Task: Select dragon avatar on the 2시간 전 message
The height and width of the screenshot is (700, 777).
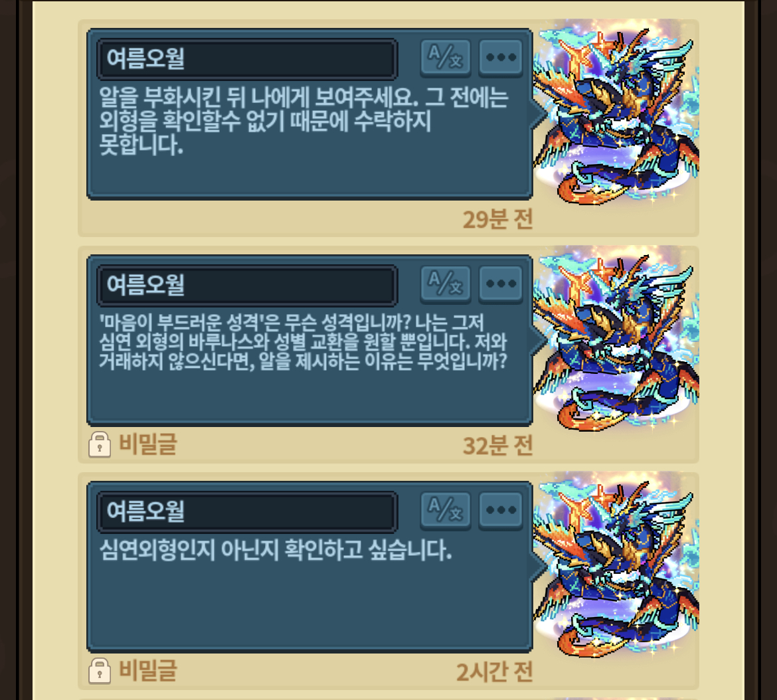Action: click(x=616, y=565)
